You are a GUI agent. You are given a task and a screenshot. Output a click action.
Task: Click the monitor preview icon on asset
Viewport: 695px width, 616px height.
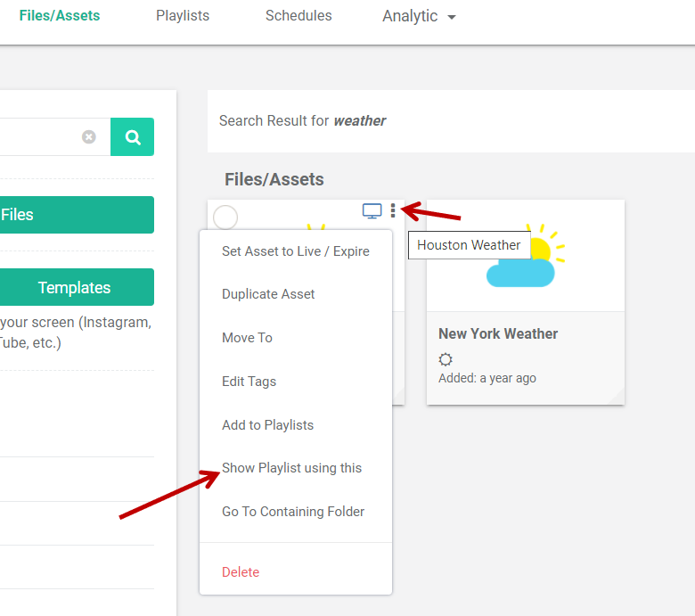[372, 211]
